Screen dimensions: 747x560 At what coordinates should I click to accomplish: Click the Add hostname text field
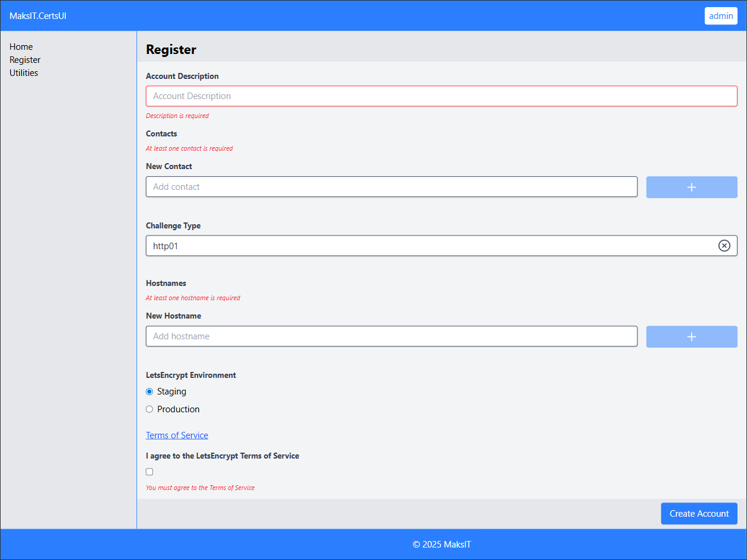(392, 336)
